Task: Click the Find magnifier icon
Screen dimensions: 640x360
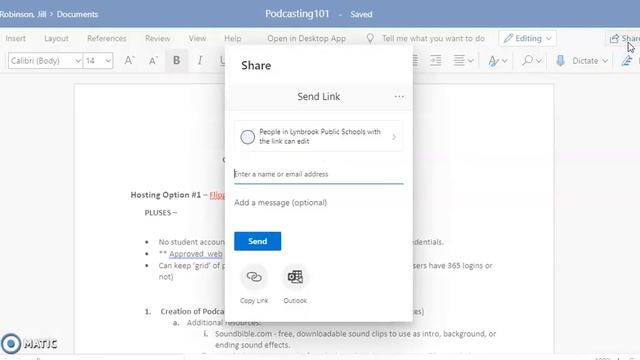Action: (527, 60)
